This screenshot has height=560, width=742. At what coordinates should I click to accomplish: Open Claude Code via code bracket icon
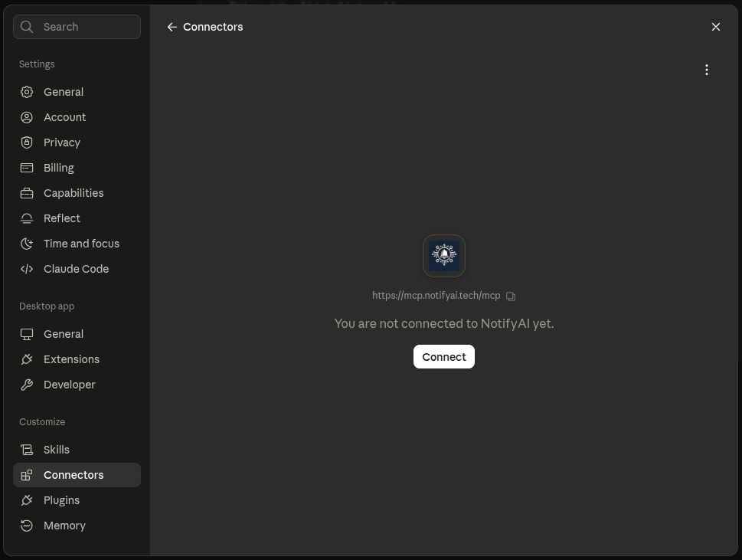[x=27, y=269]
